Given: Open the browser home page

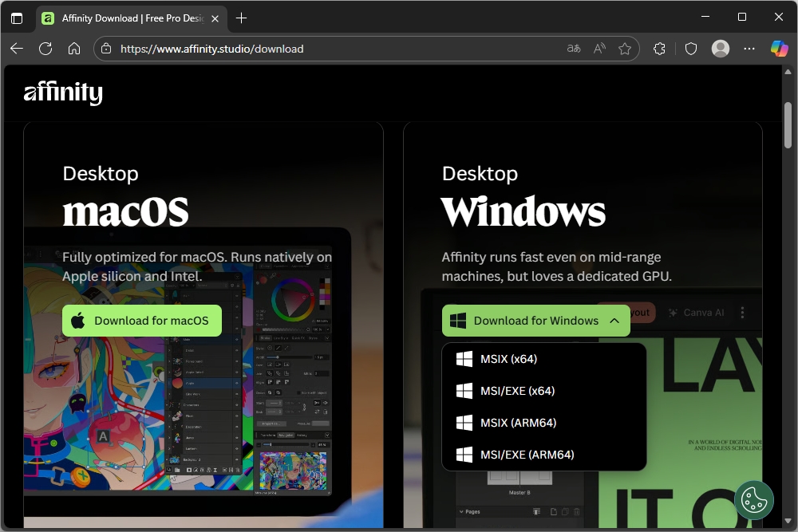Looking at the screenshot, I should [x=74, y=49].
